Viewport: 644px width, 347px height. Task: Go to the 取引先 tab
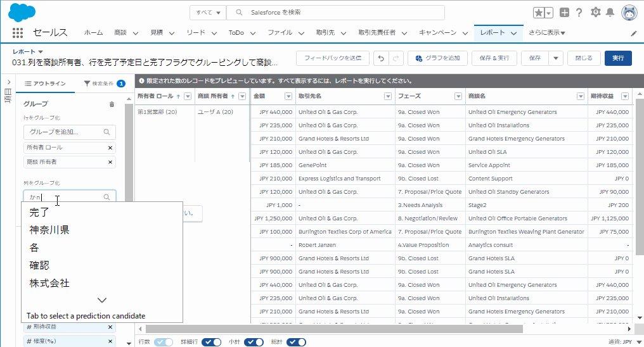click(x=325, y=33)
